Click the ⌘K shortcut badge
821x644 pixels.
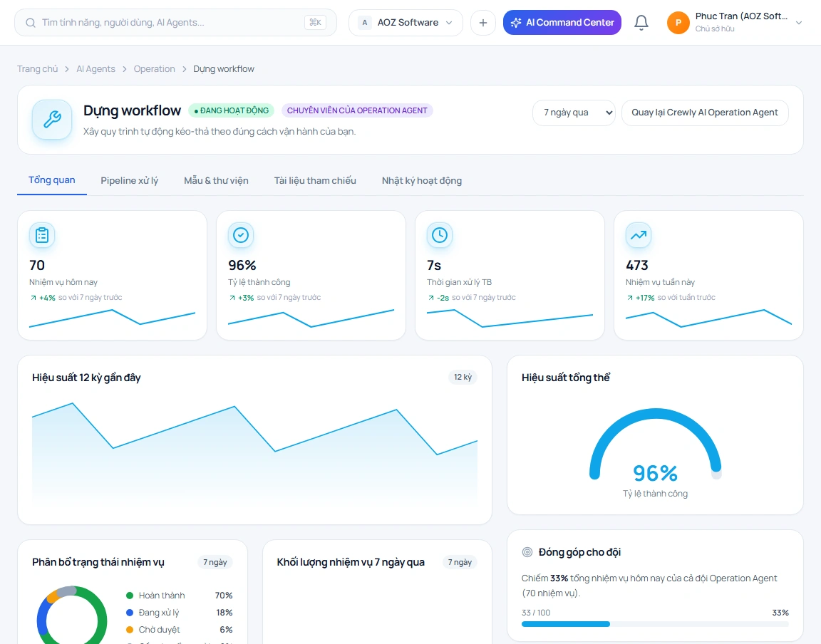click(315, 23)
